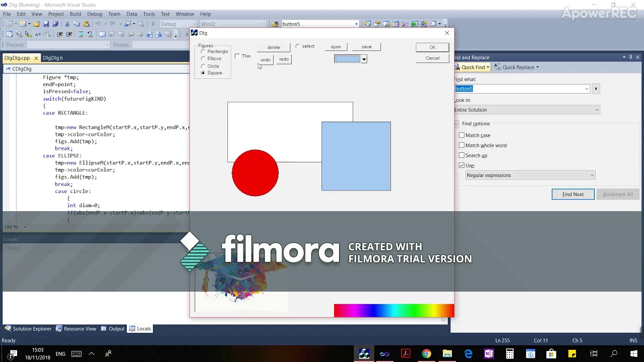Click the Decrease Indent toolbar icon
The width and height of the screenshot is (644, 362).
(x=59, y=34)
